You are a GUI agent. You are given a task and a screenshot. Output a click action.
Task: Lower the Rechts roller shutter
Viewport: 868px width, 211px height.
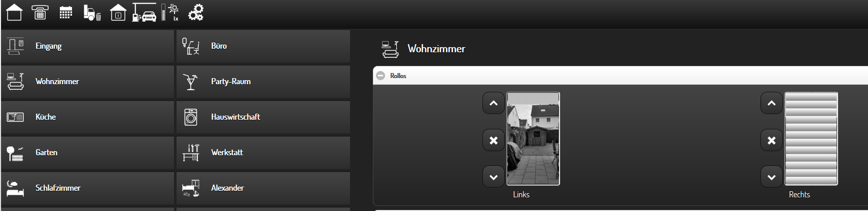coord(772,177)
